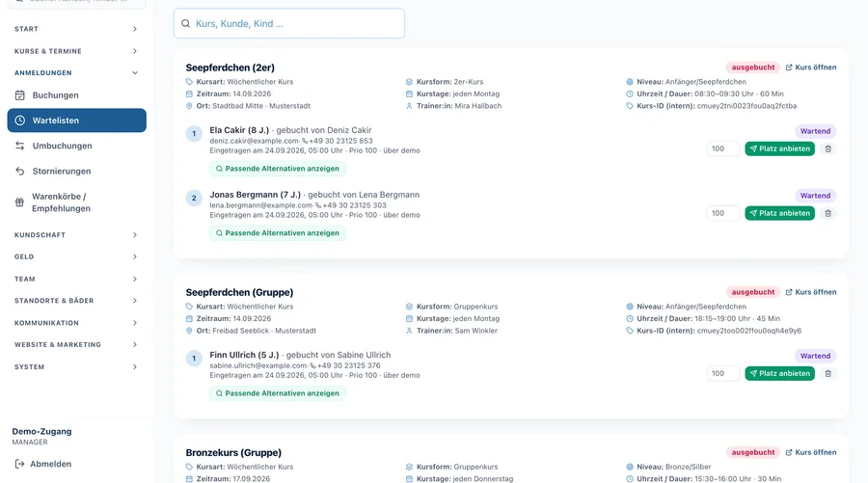Screen dimensions: 868x483
Task: Offer a place to Ela Cakir
Action: click(779, 148)
